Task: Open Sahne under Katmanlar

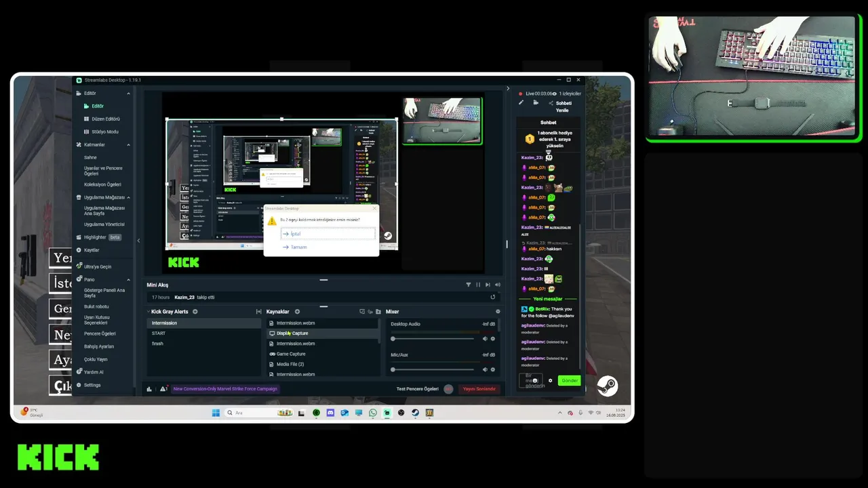Action: 90,157
